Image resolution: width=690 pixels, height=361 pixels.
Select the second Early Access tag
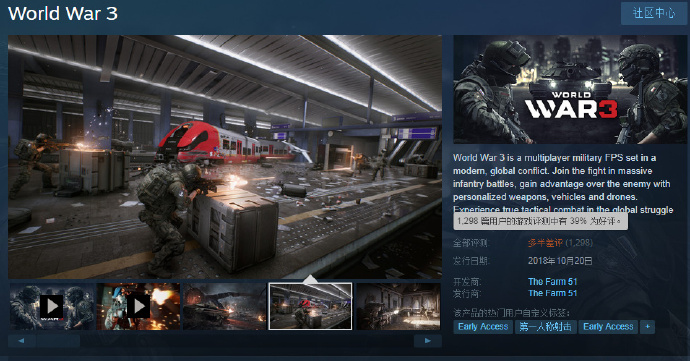click(x=608, y=327)
